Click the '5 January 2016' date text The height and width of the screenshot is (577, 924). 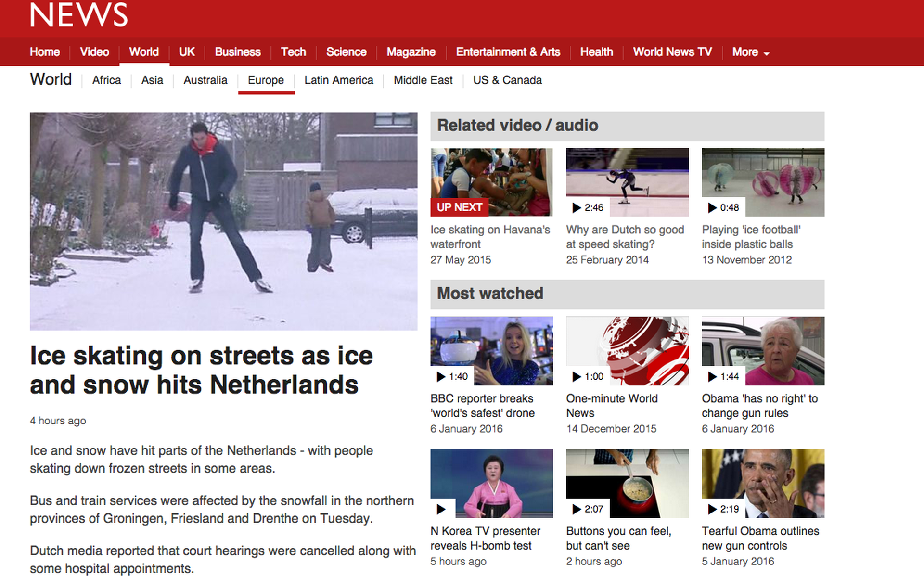[738, 561]
